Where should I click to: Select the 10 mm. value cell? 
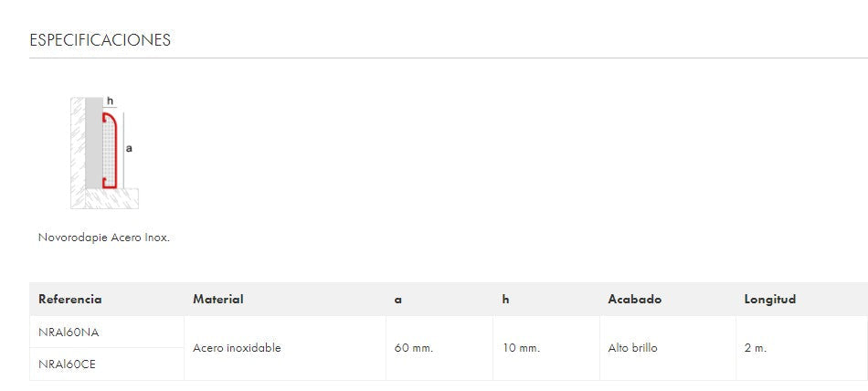521,348
